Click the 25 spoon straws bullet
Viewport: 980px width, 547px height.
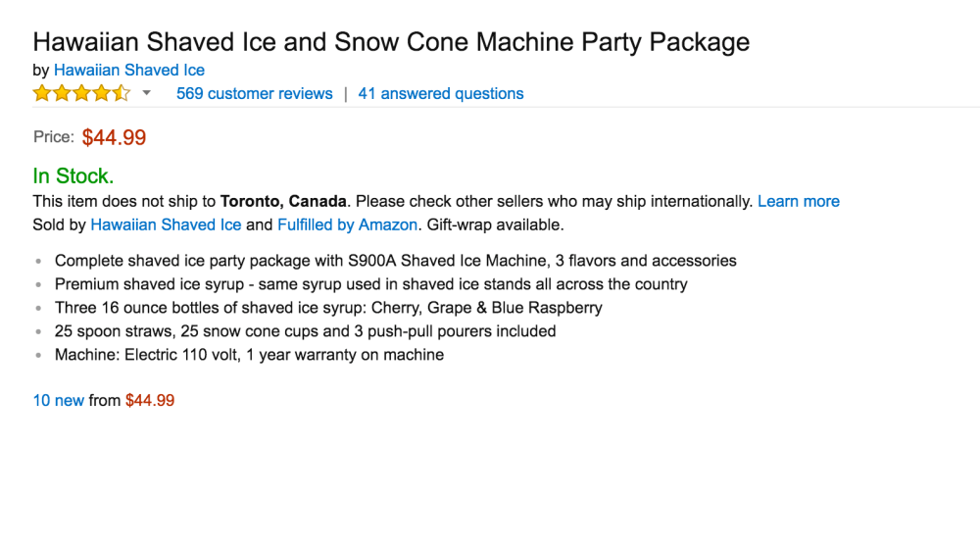pos(305,331)
